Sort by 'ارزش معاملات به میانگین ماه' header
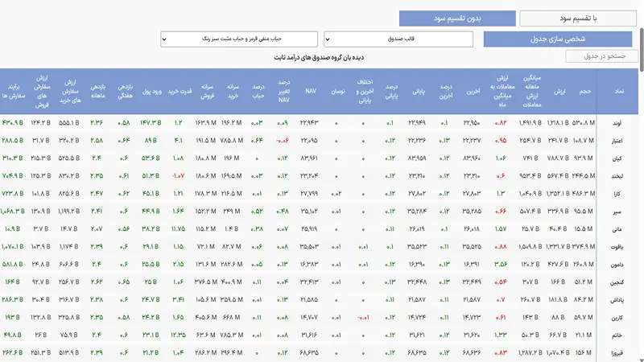The width and height of the screenshot is (644, 362). click(502, 91)
